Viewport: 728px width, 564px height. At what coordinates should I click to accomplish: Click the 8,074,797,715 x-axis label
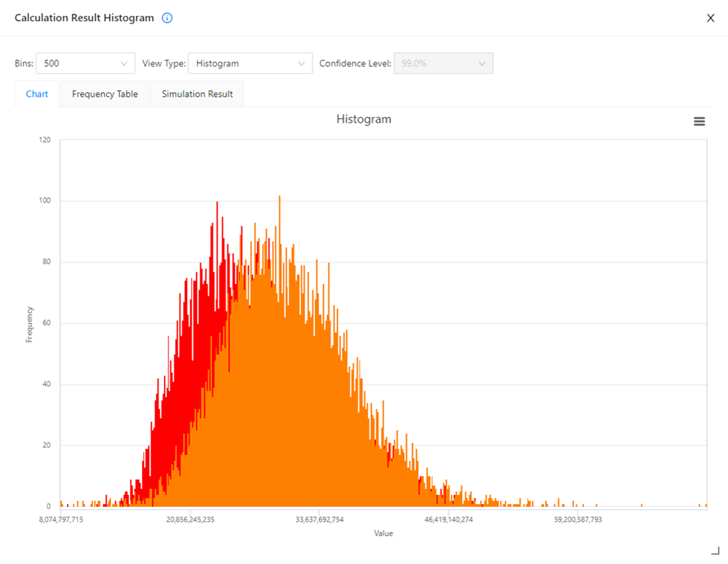point(61,520)
